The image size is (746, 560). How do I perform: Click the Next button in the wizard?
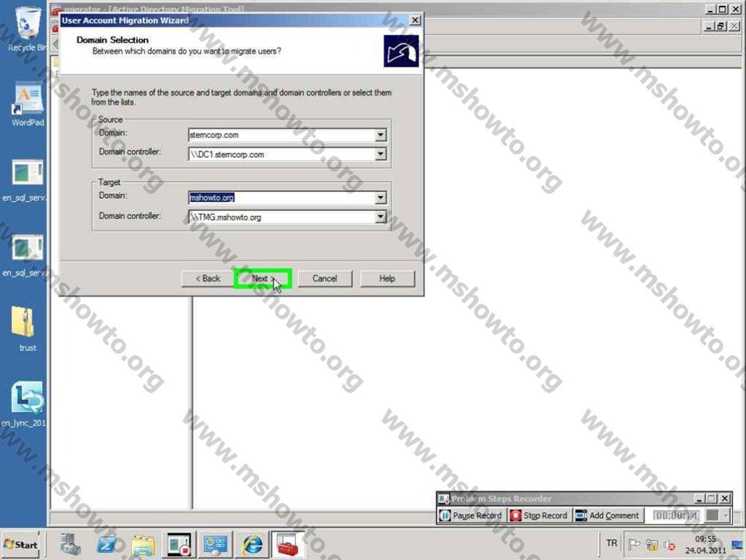[x=263, y=279]
